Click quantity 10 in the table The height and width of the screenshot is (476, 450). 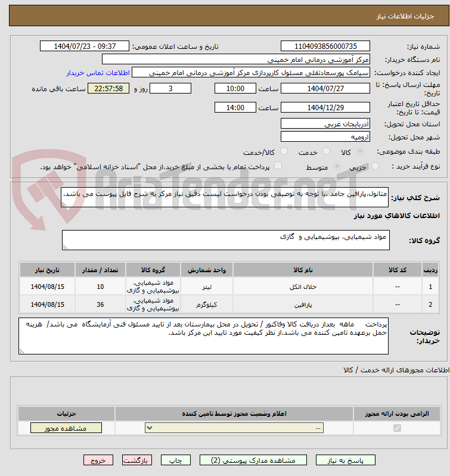point(100,287)
